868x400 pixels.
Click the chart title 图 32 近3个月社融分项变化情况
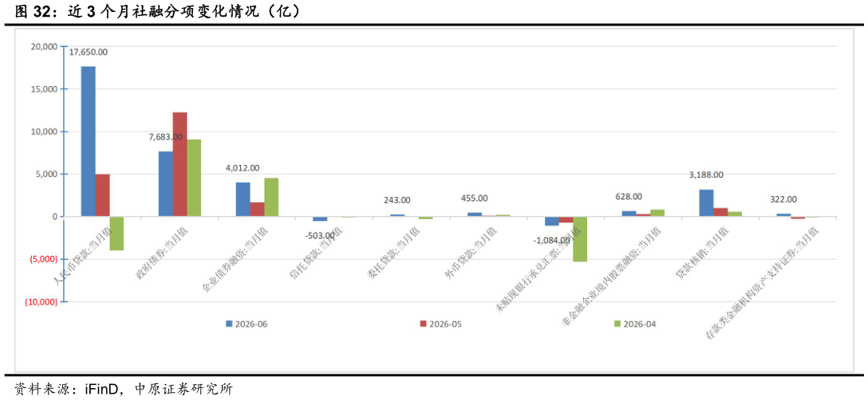click(x=157, y=11)
